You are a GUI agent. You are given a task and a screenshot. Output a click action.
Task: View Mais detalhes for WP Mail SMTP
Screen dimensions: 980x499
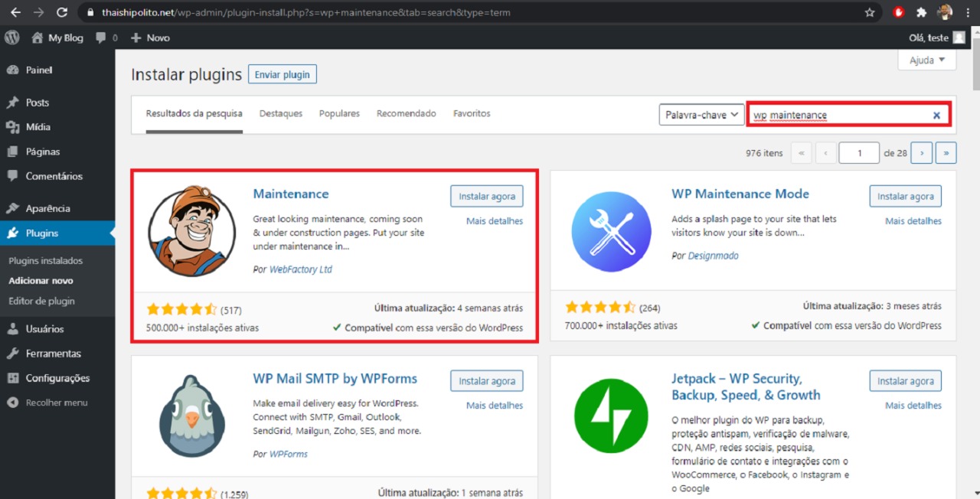coord(495,406)
